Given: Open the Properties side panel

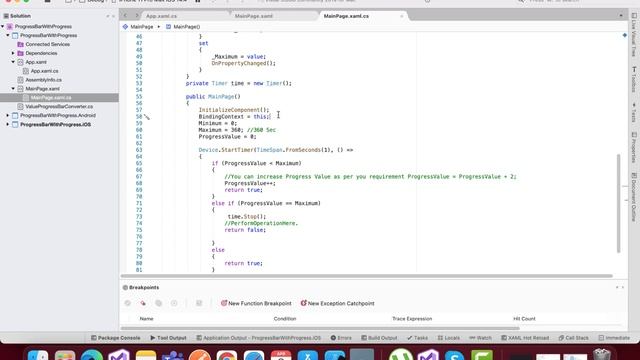Looking at the screenshot, I should 634,147.
